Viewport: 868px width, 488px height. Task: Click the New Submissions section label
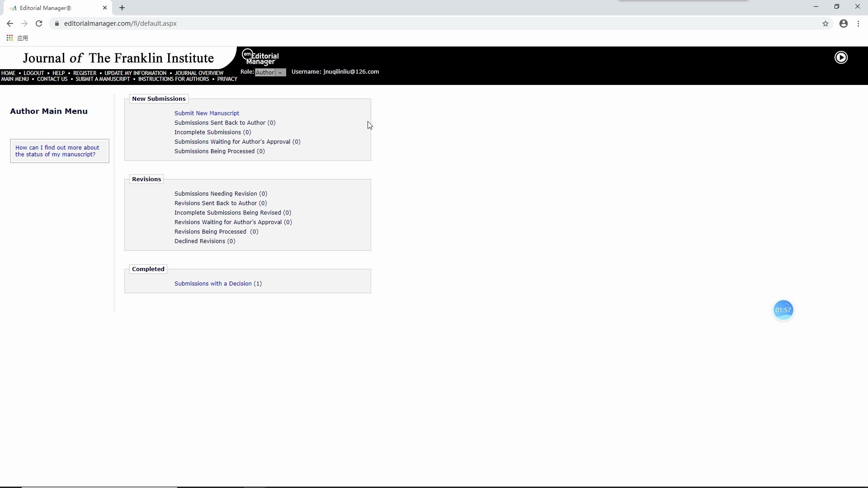pyautogui.click(x=159, y=99)
